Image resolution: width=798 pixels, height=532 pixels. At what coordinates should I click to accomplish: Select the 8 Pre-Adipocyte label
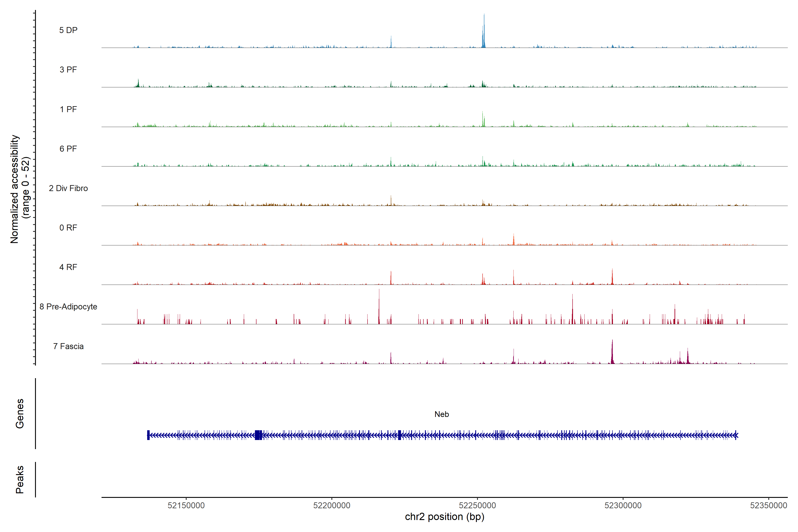click(68, 307)
